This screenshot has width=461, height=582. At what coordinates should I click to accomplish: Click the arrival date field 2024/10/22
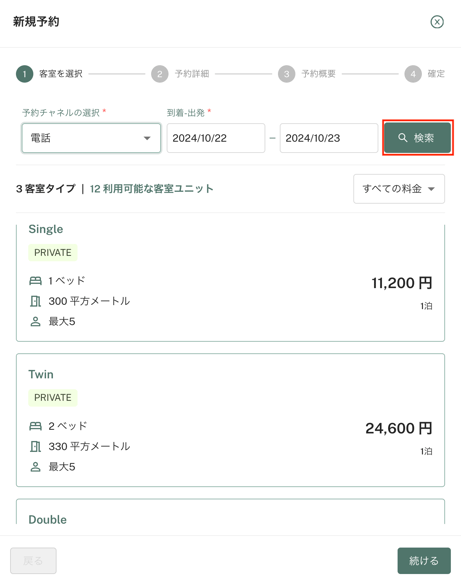click(216, 138)
